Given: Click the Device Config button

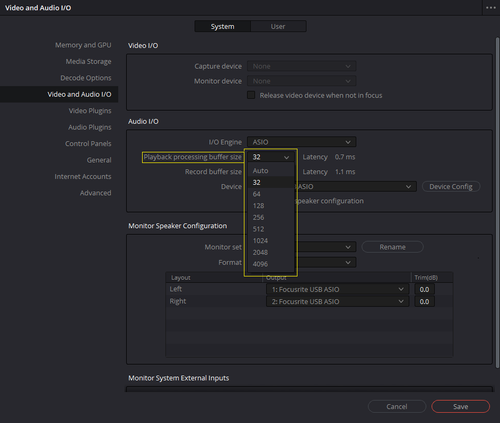Looking at the screenshot, I should [451, 187].
